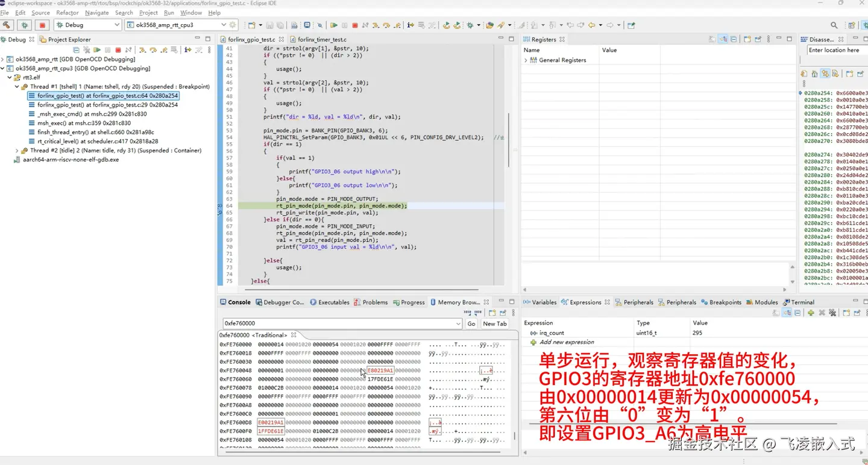Collapse ok3568_amp_rtt_cpu3 debug session

2,69
